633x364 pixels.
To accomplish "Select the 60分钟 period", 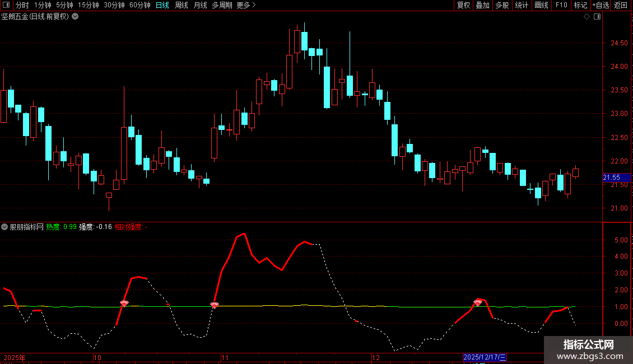I will pyautogui.click(x=140, y=5).
